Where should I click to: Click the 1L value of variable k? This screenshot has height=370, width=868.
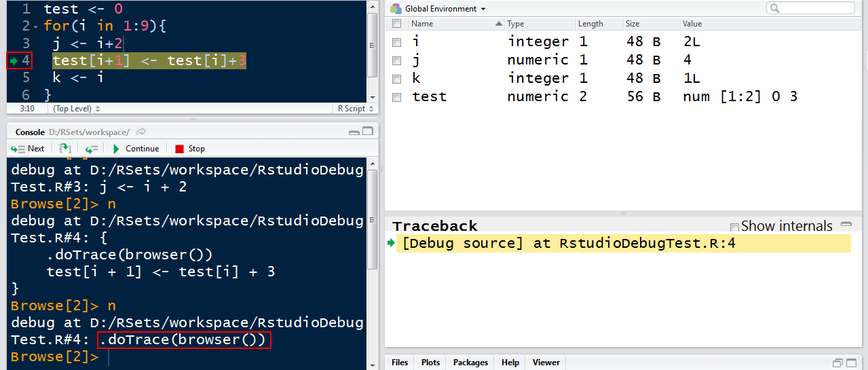click(x=692, y=79)
